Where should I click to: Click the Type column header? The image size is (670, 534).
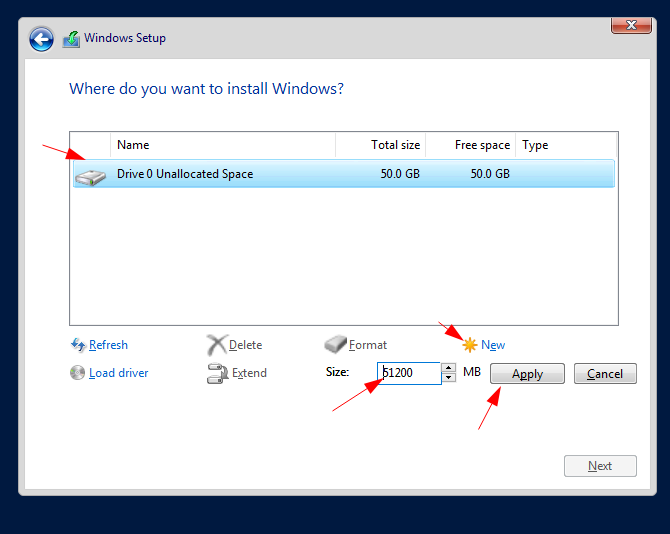pyautogui.click(x=566, y=145)
